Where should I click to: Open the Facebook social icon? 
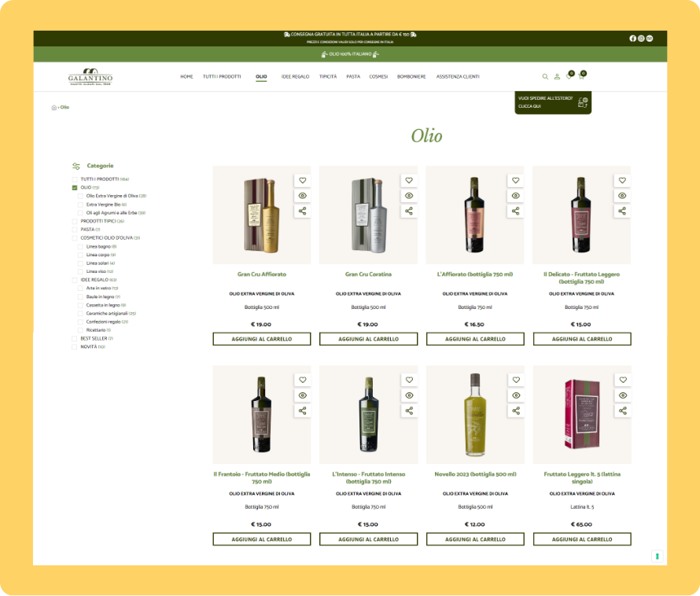click(632, 39)
